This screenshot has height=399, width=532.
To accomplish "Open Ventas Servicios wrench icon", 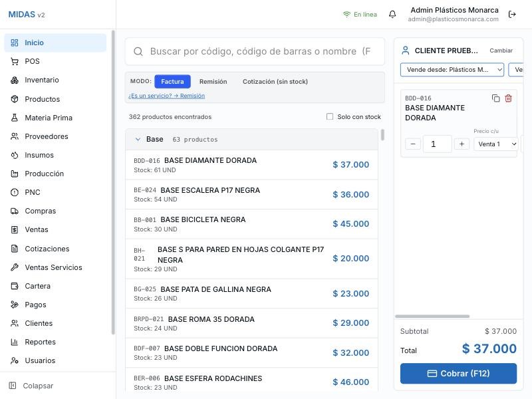I will [x=15, y=267].
